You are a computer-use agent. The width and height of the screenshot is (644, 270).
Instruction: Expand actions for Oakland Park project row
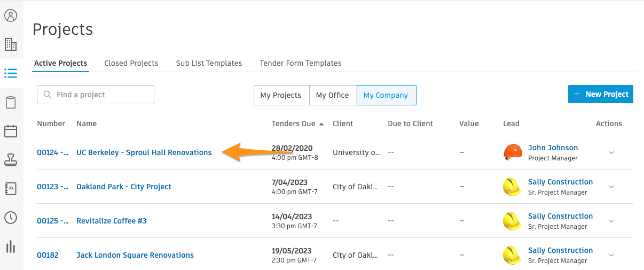click(611, 187)
